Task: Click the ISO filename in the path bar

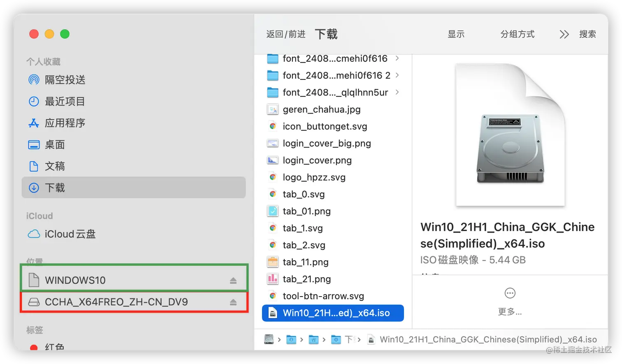Action: pyautogui.click(x=488, y=339)
